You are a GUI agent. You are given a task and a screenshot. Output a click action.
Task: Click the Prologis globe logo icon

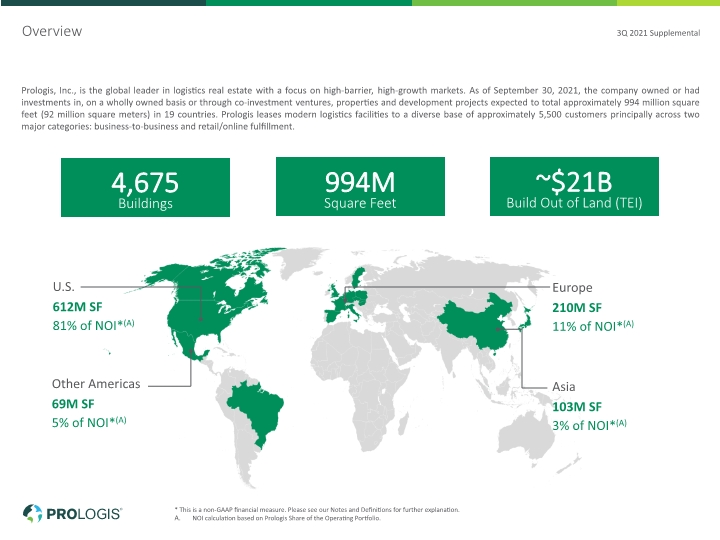(33, 513)
